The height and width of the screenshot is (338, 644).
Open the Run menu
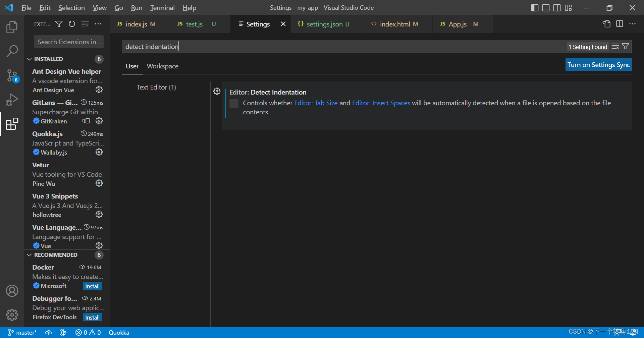(137, 8)
